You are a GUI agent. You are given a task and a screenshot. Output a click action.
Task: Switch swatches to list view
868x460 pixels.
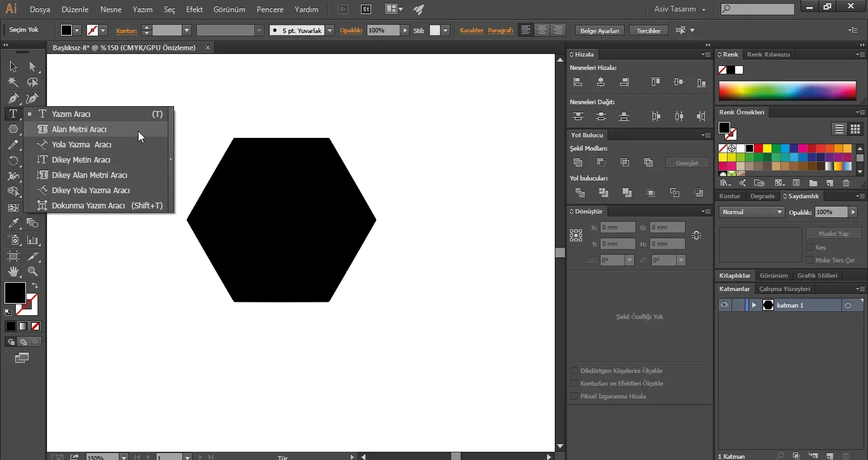pyautogui.click(x=839, y=129)
